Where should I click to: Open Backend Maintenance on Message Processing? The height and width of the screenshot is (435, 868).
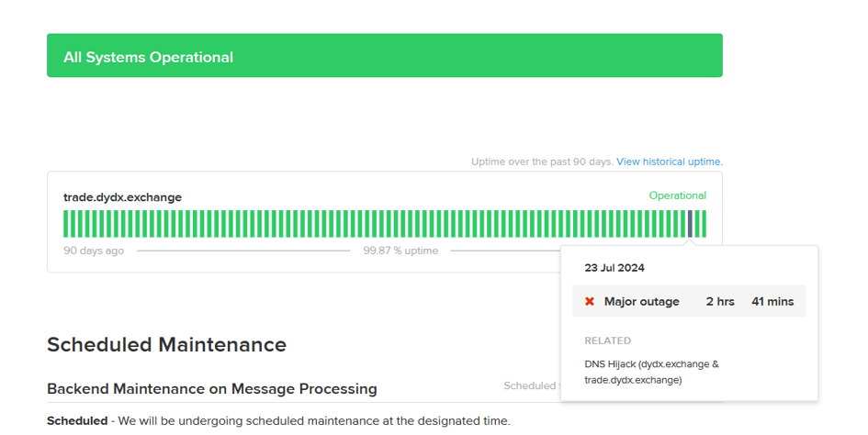pyautogui.click(x=212, y=388)
